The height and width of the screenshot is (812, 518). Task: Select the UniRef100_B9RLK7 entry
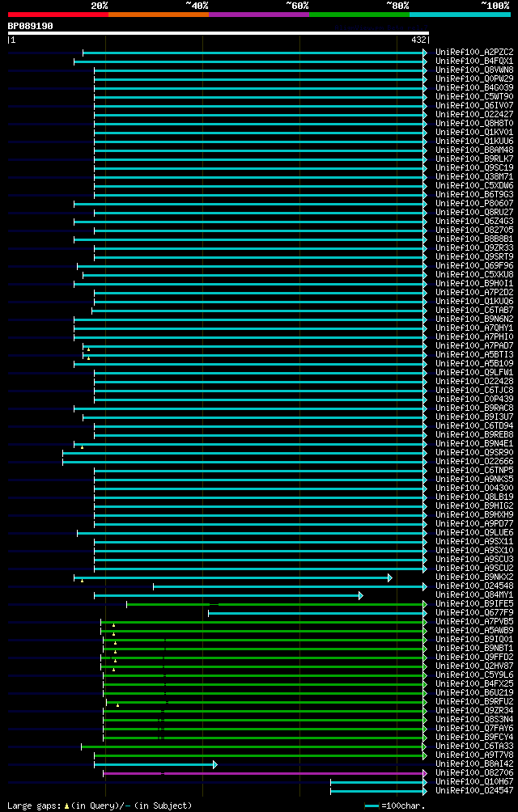[x=474, y=159]
